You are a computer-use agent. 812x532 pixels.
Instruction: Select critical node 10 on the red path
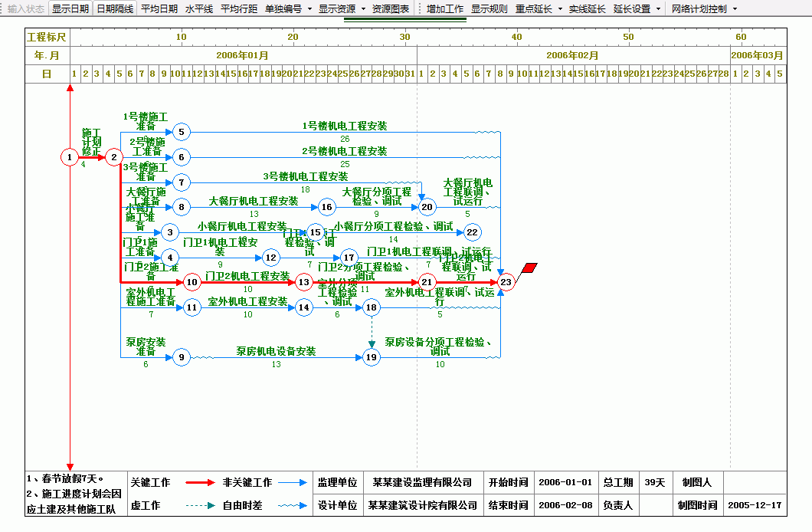pyautogui.click(x=192, y=283)
